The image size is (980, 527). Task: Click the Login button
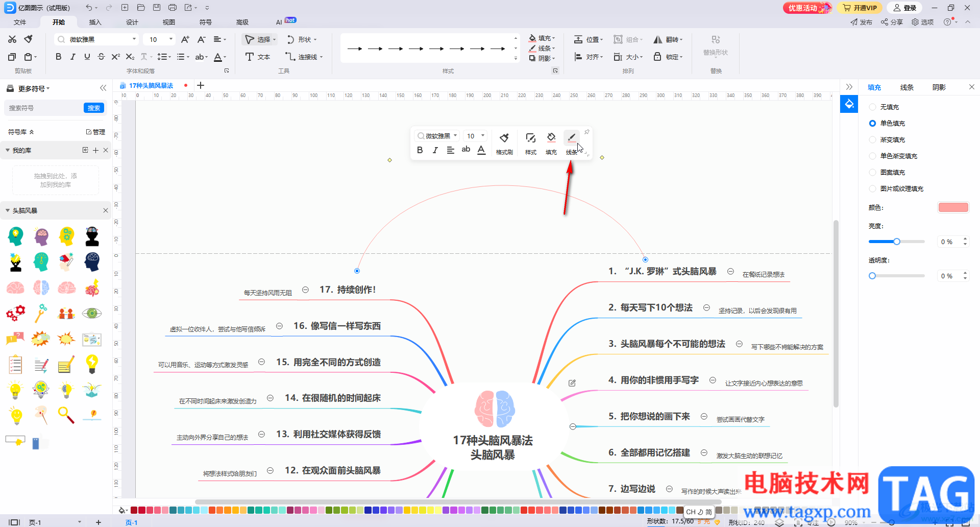[905, 8]
